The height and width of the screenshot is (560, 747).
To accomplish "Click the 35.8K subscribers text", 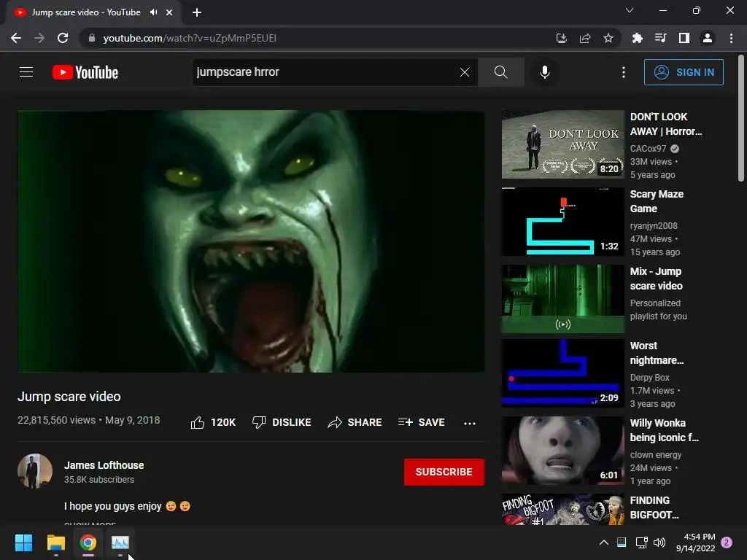I will [99, 480].
